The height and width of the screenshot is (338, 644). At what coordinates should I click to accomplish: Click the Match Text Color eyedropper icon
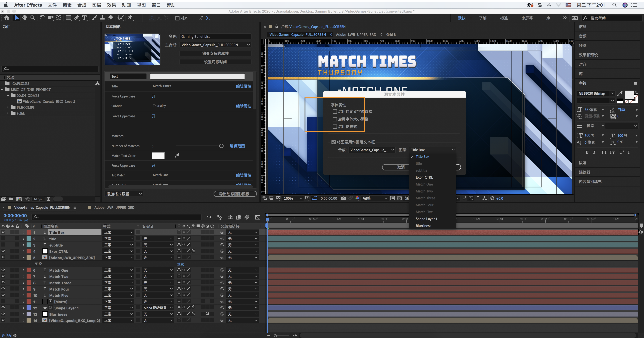177,156
